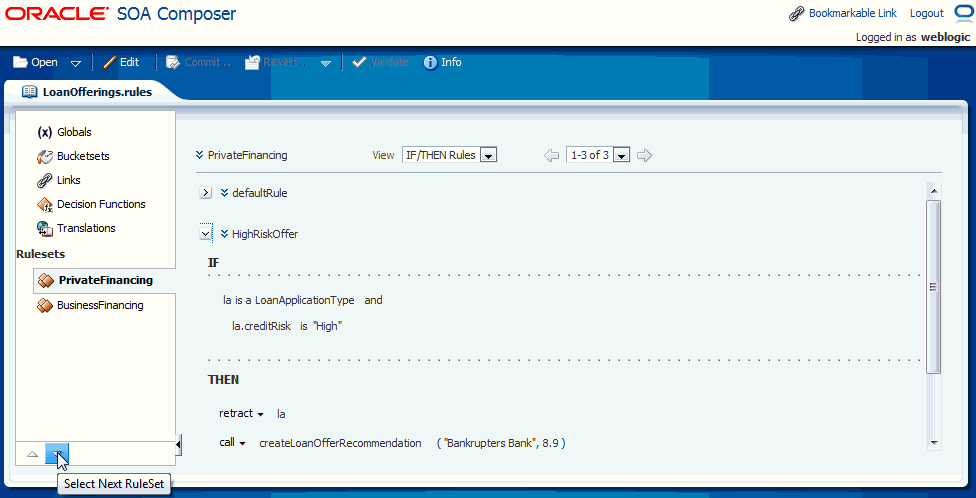
Task: Toggle defaultRule advanced settings chevrons
Action: tap(225, 194)
